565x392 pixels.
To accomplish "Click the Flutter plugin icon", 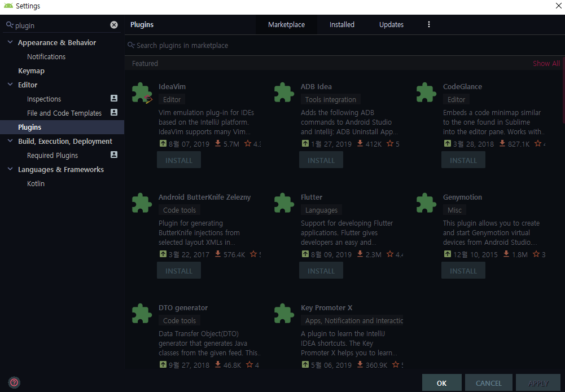I will click(284, 203).
